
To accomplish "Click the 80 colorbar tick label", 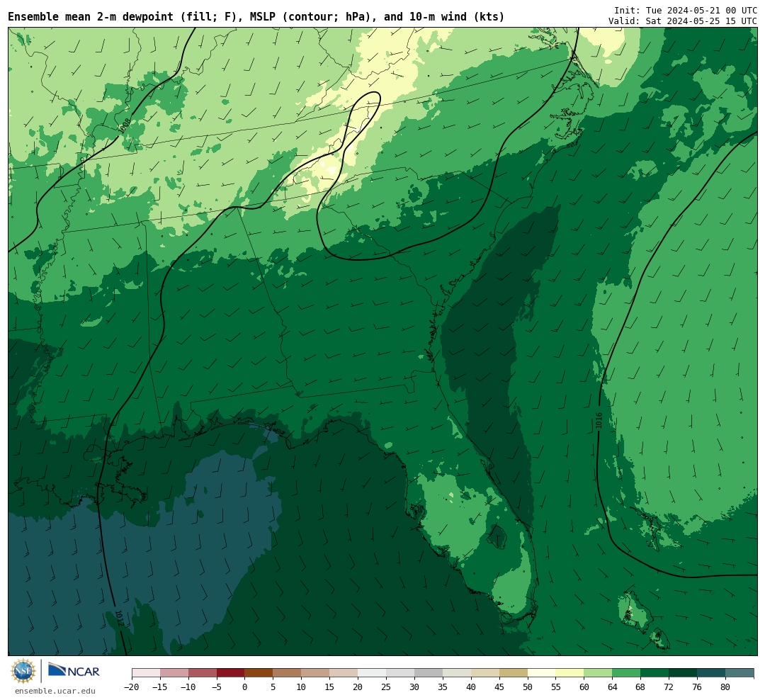I will [725, 687].
